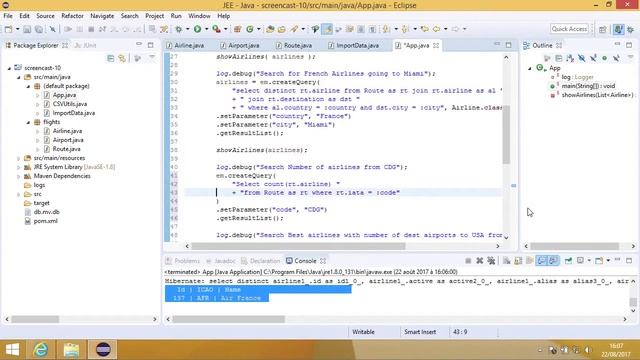Open the Refactor menu
The height and width of the screenshot is (360, 640).
coord(72,16)
